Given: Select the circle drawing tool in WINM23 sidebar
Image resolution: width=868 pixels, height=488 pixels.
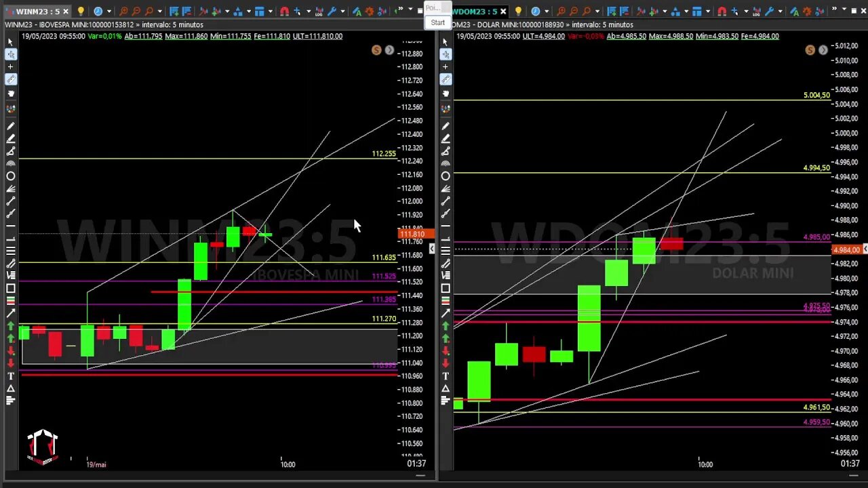Looking at the screenshot, I should pyautogui.click(x=11, y=176).
